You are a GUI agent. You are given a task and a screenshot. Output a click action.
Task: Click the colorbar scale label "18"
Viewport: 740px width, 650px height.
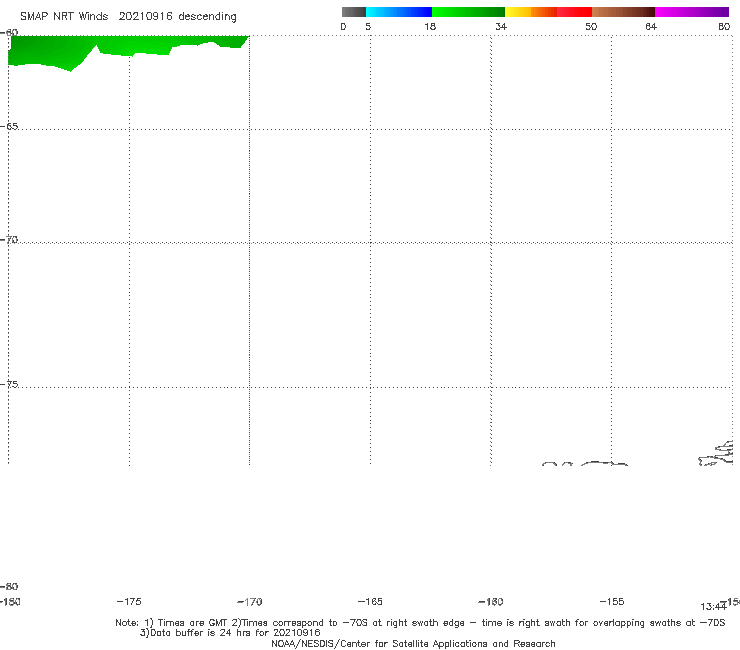(x=430, y=27)
